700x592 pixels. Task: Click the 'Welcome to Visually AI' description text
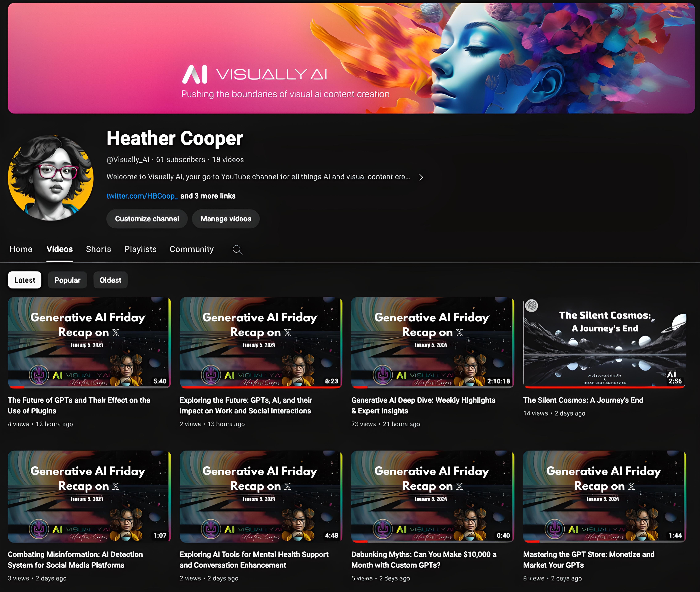tap(258, 177)
